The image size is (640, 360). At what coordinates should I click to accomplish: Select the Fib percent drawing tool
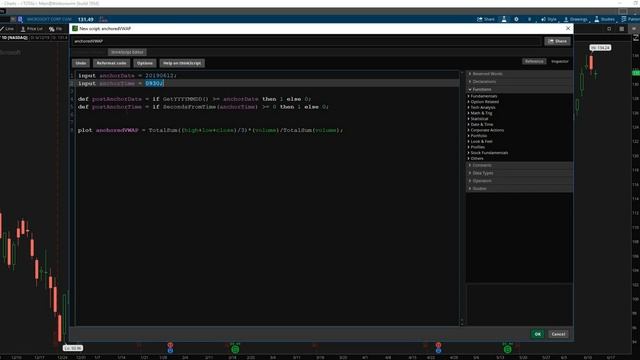56,29
